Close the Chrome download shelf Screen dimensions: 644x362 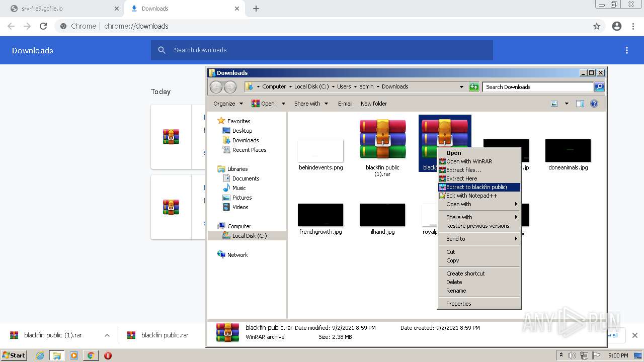point(635,335)
